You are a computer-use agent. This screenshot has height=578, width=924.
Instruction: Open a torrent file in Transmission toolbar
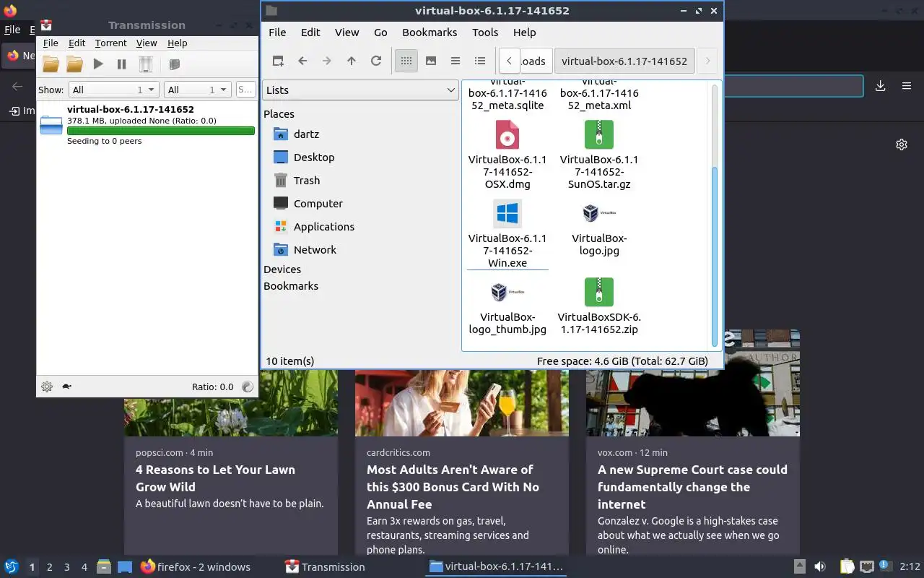(x=51, y=64)
